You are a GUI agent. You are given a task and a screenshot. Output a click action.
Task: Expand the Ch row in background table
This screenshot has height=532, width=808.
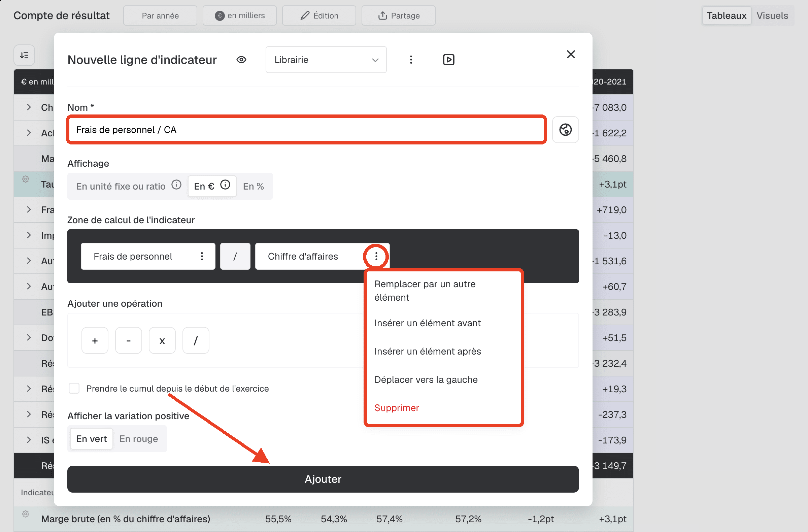[29, 107]
